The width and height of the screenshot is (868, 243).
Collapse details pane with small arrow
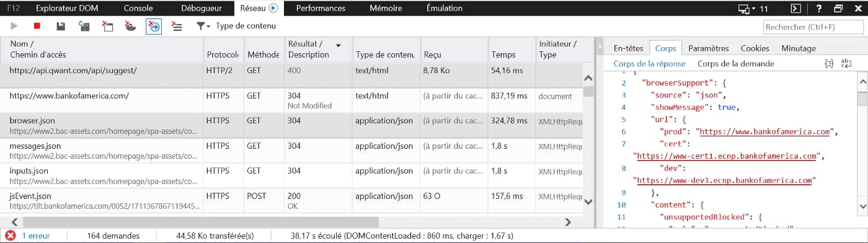[x=599, y=47]
